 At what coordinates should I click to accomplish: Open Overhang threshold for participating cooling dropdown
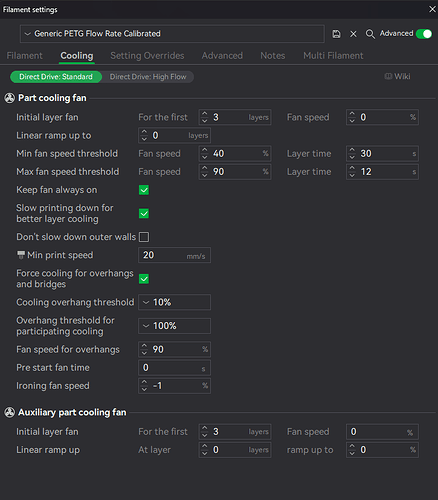174,326
